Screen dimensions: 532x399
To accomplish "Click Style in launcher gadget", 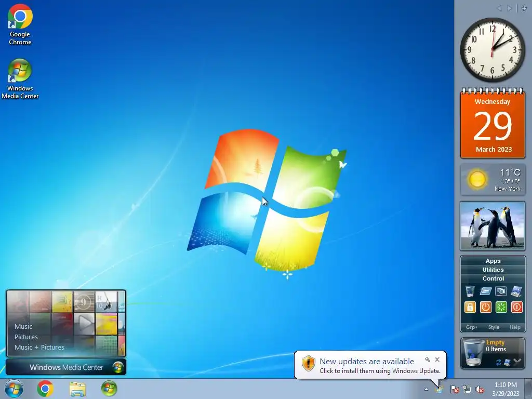I will pos(494,327).
